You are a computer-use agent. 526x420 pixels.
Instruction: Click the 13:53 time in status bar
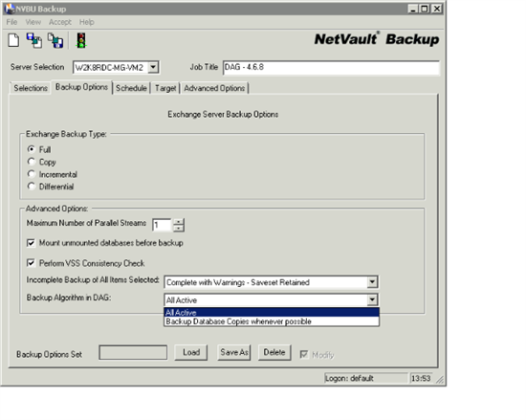tap(421, 379)
